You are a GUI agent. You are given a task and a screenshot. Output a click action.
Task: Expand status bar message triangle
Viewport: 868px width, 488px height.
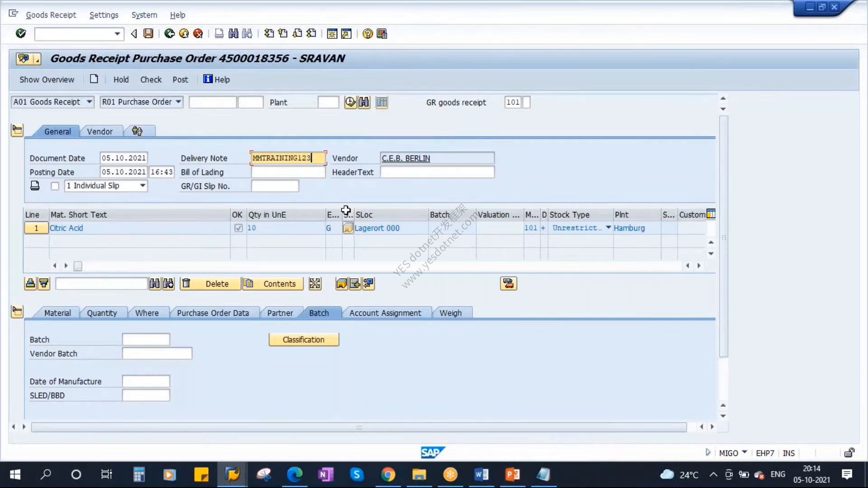[708, 452]
